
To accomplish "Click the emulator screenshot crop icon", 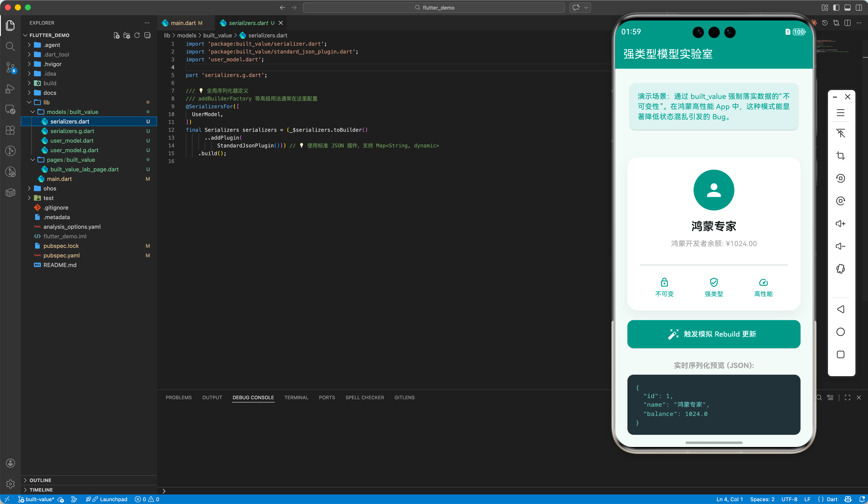I will click(x=840, y=156).
